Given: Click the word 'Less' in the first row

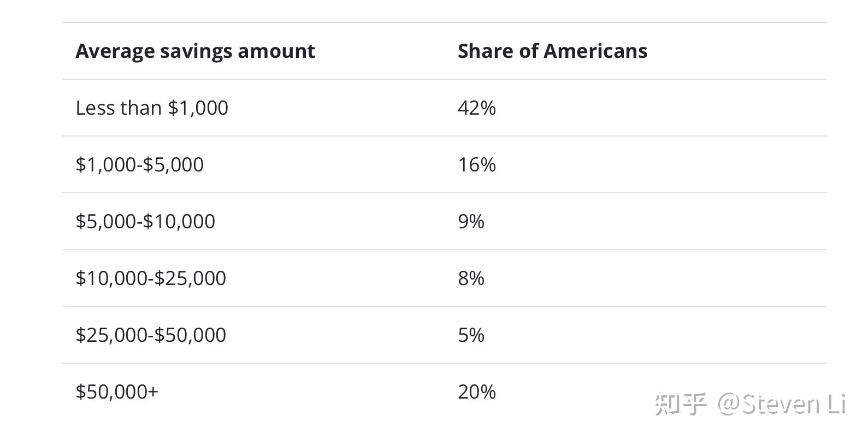Looking at the screenshot, I should 91,108.
